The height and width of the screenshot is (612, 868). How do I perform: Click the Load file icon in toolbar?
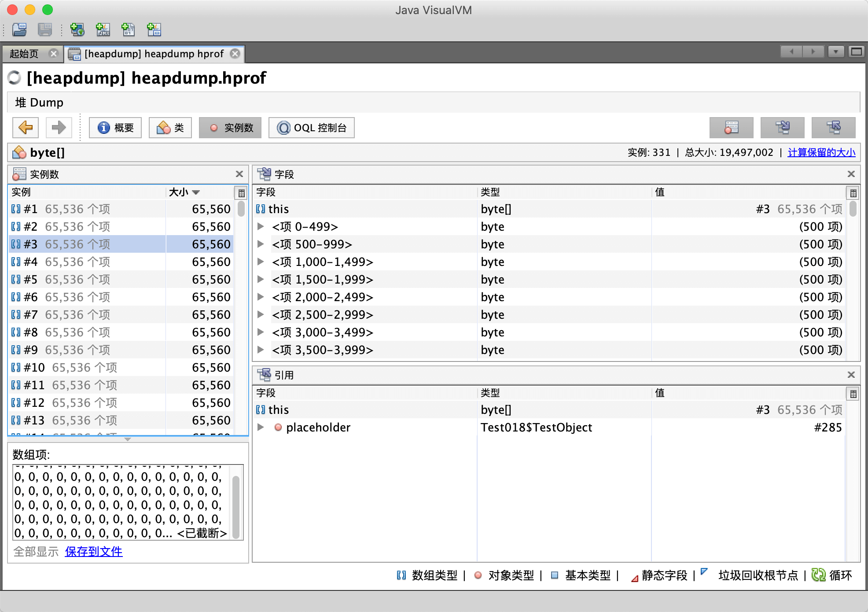click(19, 29)
